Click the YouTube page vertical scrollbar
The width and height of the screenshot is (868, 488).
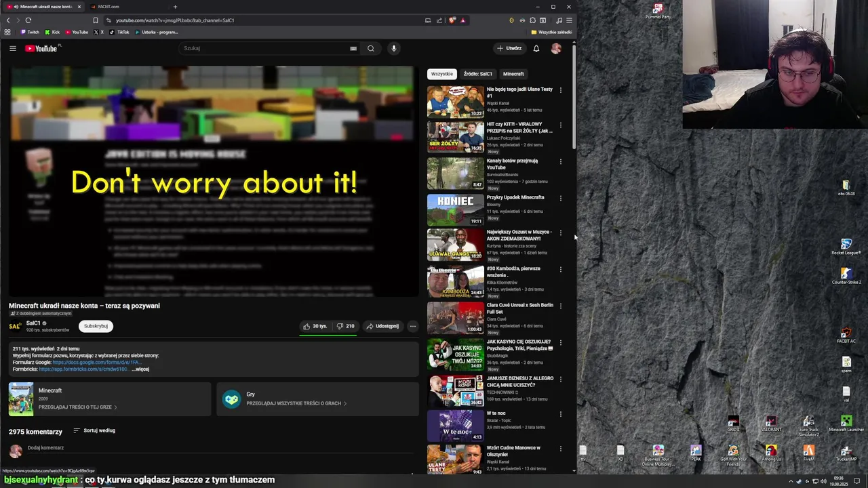[x=574, y=98]
